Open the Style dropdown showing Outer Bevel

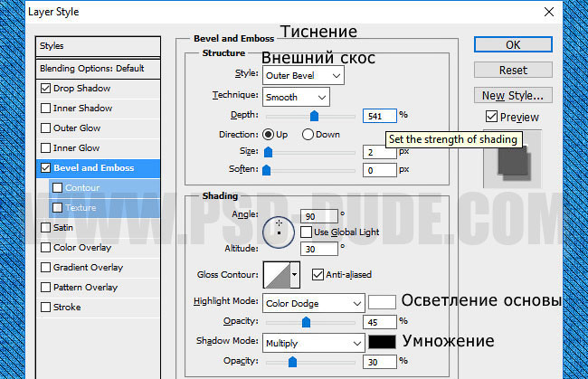tap(303, 75)
